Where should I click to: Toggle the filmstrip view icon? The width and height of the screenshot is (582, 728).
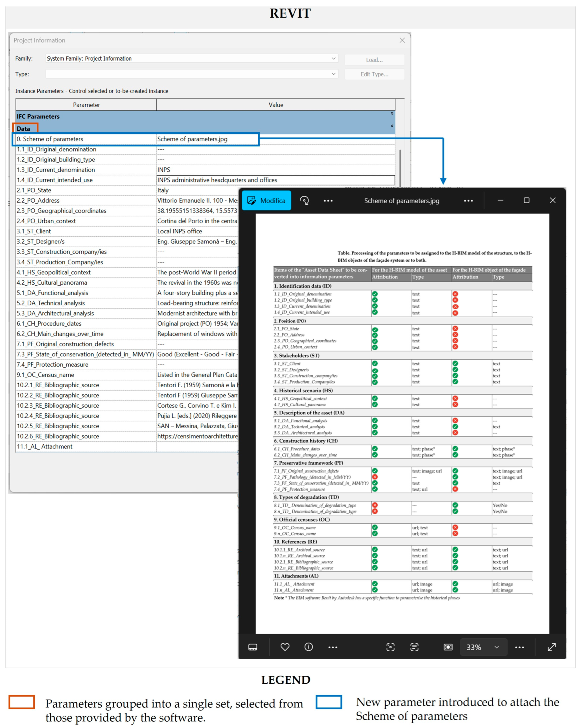(x=252, y=647)
